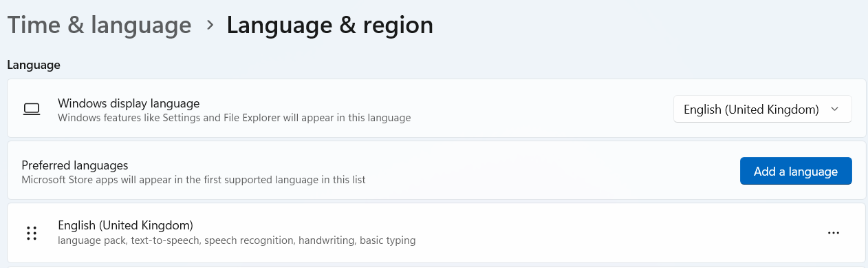
Task: Click the Microsoft Store apps description text
Action: (x=193, y=180)
